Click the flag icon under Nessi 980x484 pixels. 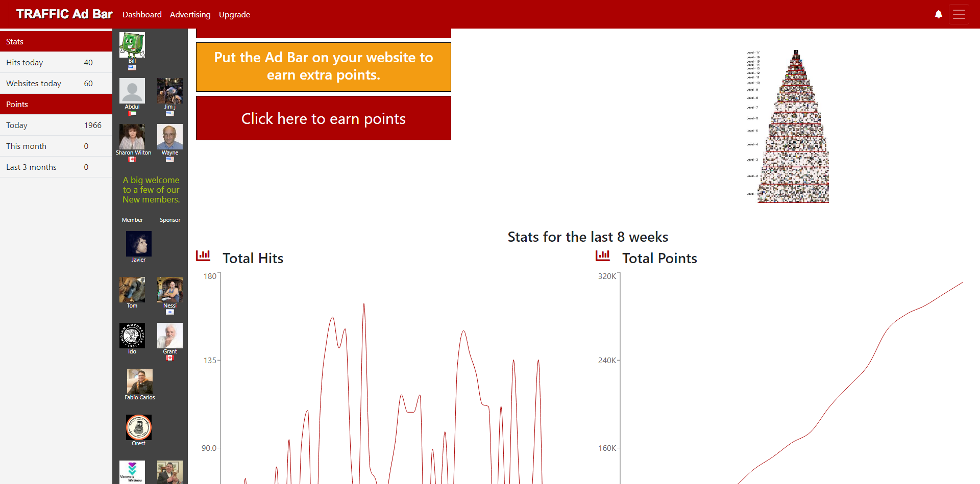coord(170,312)
